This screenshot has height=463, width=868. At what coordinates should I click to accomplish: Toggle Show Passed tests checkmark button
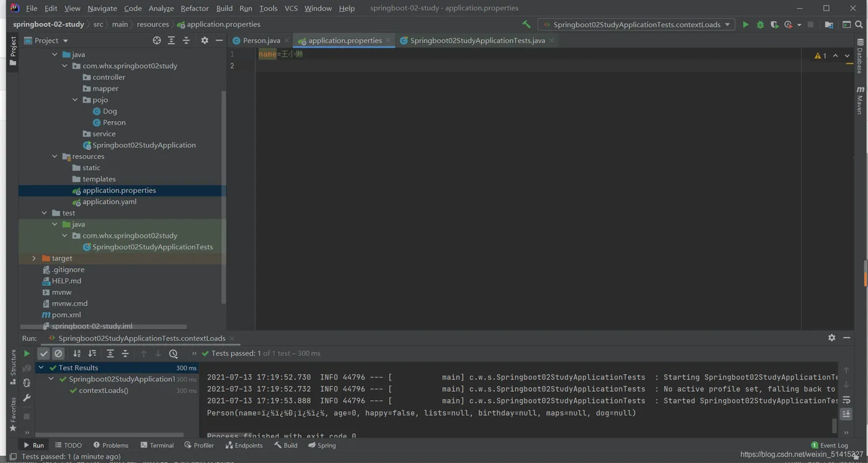[43, 353]
